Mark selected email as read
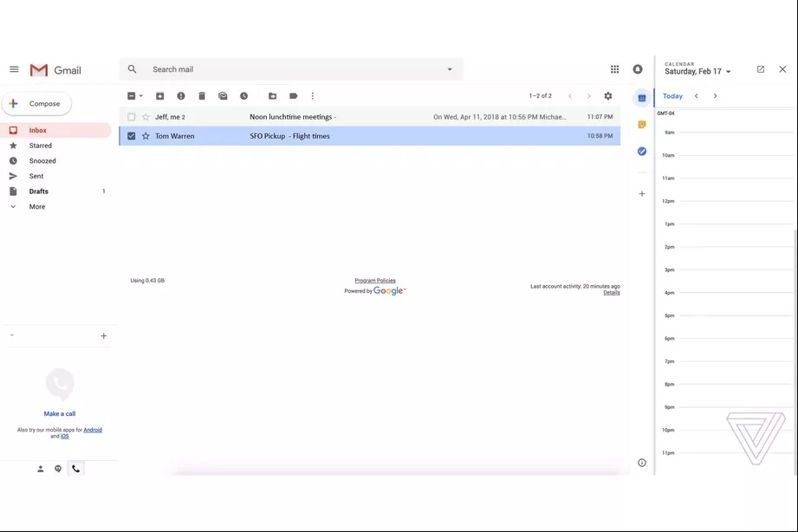 pyautogui.click(x=223, y=96)
